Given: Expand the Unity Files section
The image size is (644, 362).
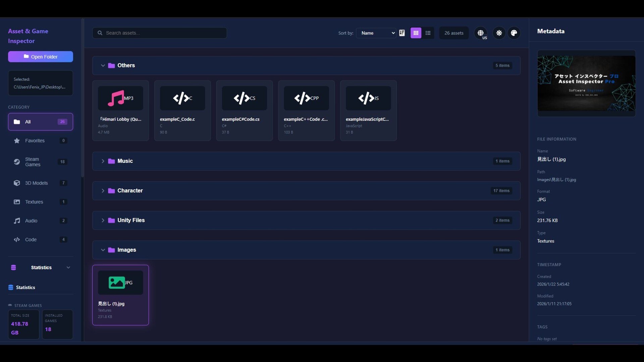Looking at the screenshot, I should click(103, 220).
